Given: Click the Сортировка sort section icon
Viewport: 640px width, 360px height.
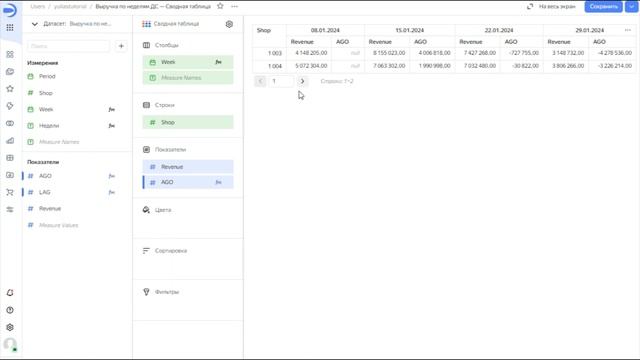Looking at the screenshot, I should tap(146, 251).
